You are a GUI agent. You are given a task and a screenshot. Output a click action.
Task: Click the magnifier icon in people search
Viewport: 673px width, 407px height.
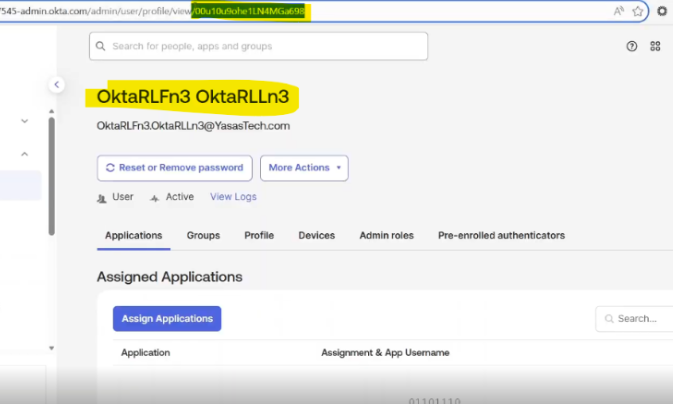(100, 46)
